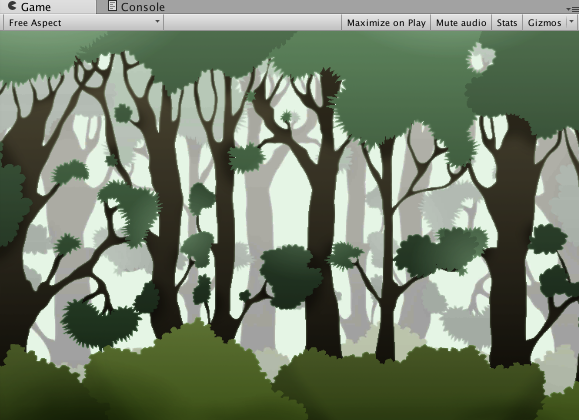Toggle Mute audio button
579x420 pixels.
pos(461,23)
